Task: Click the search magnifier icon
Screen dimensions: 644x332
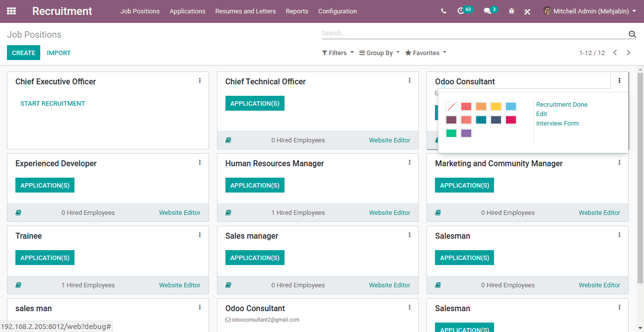Action: click(x=632, y=34)
